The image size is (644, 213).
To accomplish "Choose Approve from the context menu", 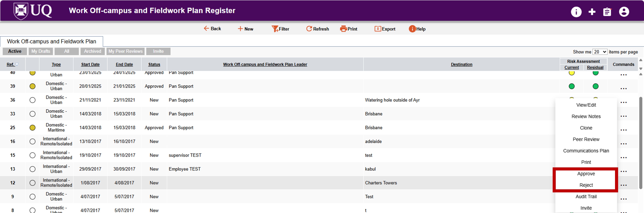I will pos(586,174).
